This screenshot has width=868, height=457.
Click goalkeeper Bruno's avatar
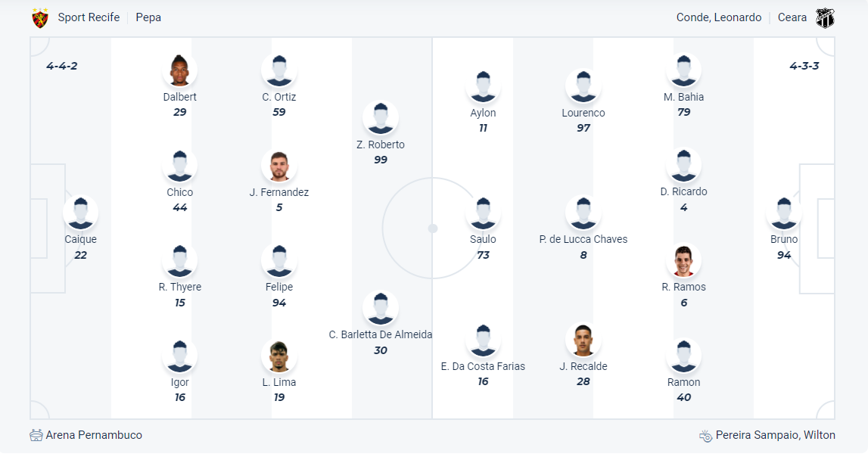coord(784,213)
